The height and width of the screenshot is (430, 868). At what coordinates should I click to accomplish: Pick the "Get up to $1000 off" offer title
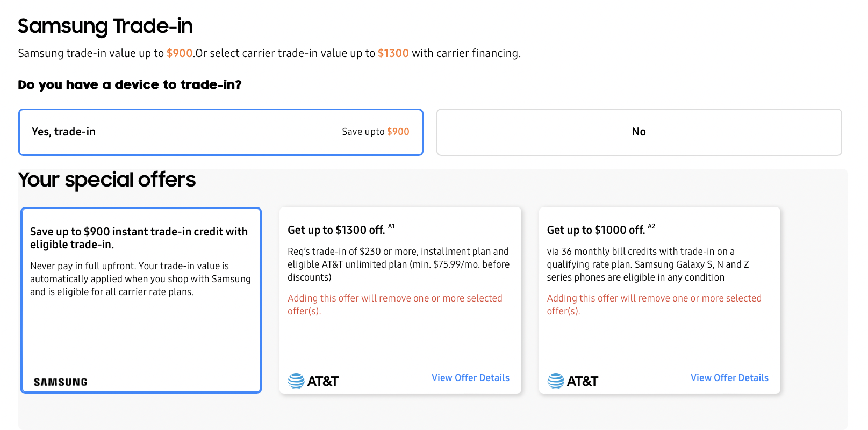click(x=596, y=230)
